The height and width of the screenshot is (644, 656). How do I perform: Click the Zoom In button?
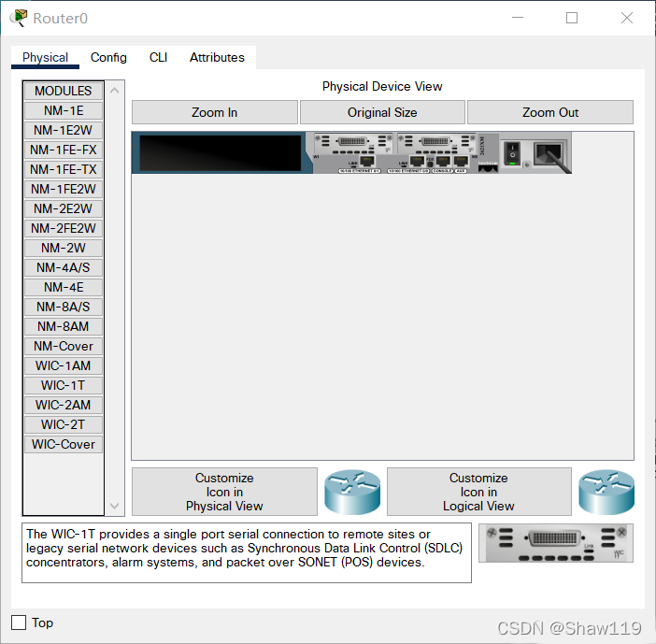point(215,112)
